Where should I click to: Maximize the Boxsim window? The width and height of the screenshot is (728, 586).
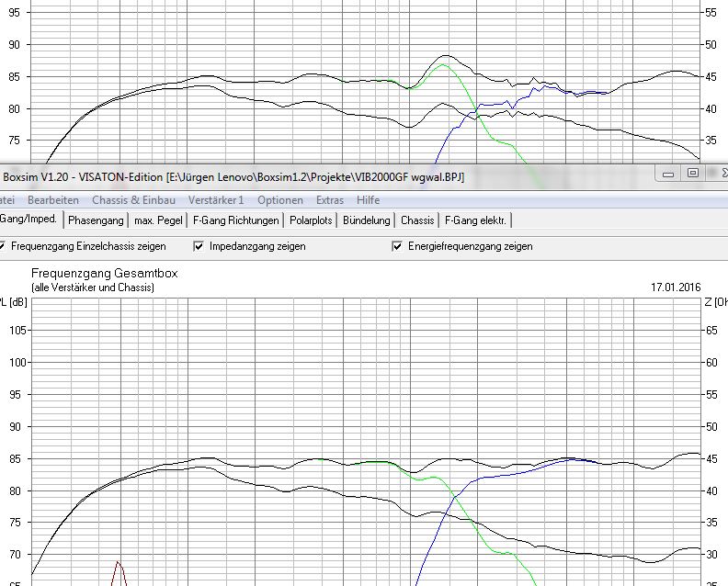click(x=692, y=173)
